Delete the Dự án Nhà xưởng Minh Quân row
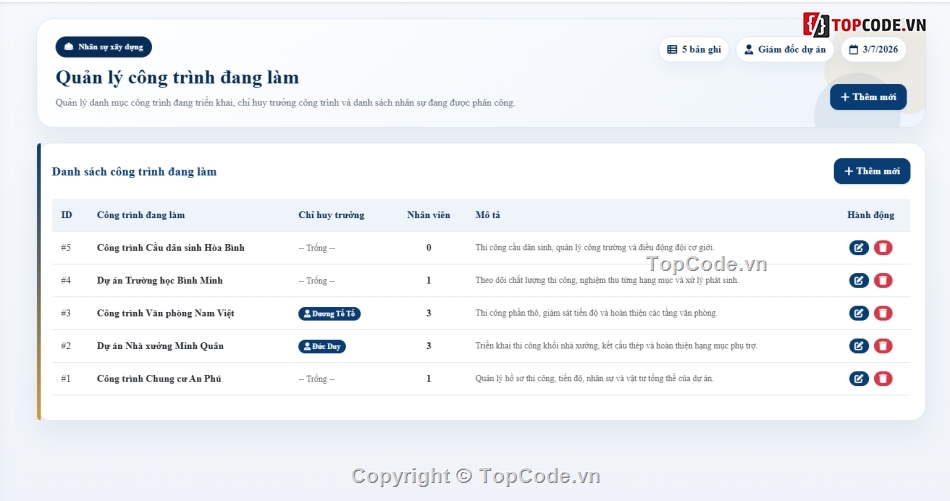Viewport: 950px width, 501px height. 883,346
